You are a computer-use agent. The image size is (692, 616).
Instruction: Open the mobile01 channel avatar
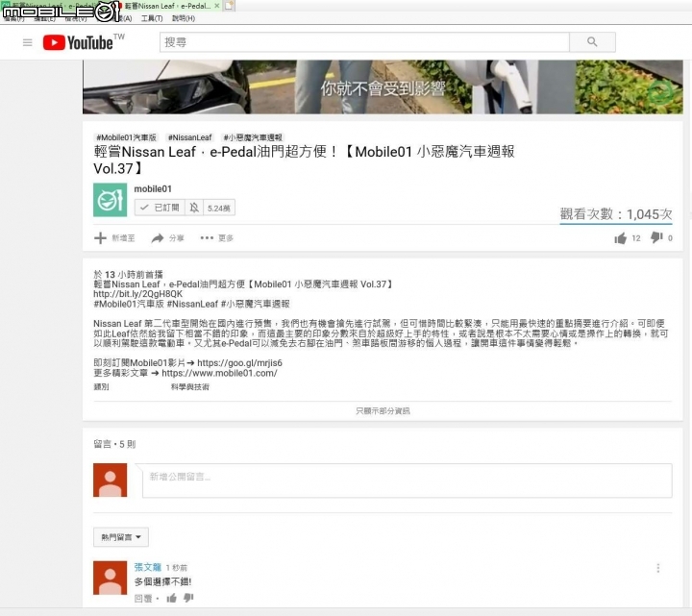pyautogui.click(x=110, y=200)
